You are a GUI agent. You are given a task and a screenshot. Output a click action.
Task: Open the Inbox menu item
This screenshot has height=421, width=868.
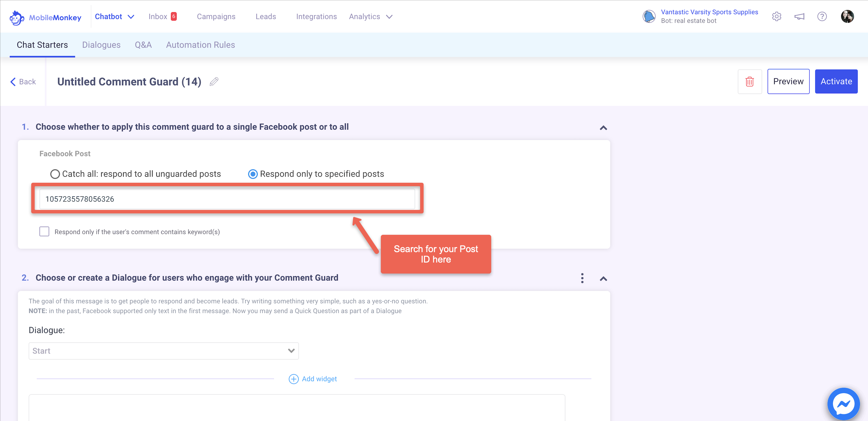click(x=158, y=16)
